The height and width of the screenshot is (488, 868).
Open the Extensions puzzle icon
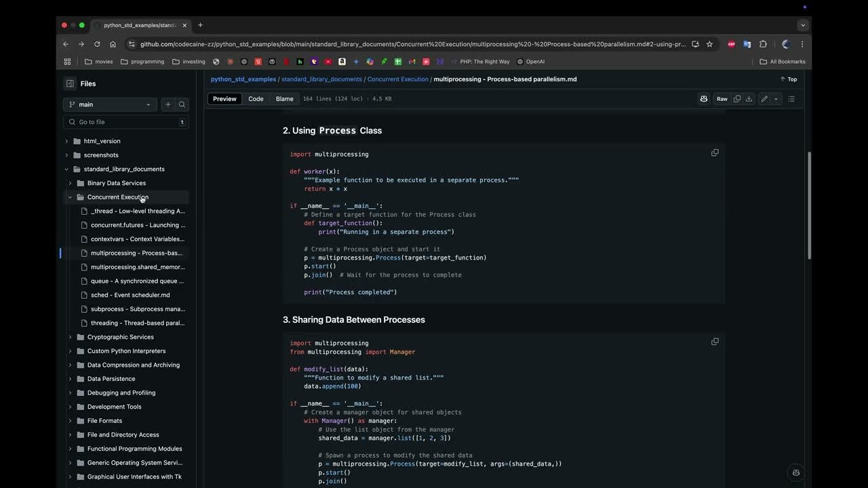pyautogui.click(x=763, y=44)
